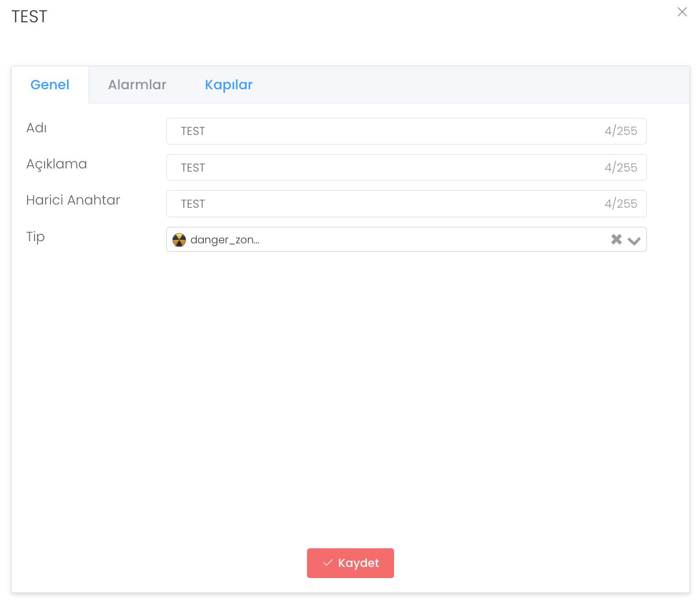Open the Alarmlar tab
The image size is (700, 611).
[137, 85]
